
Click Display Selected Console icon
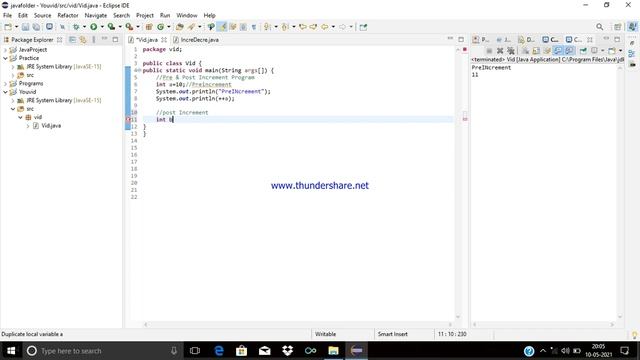tap(594, 51)
